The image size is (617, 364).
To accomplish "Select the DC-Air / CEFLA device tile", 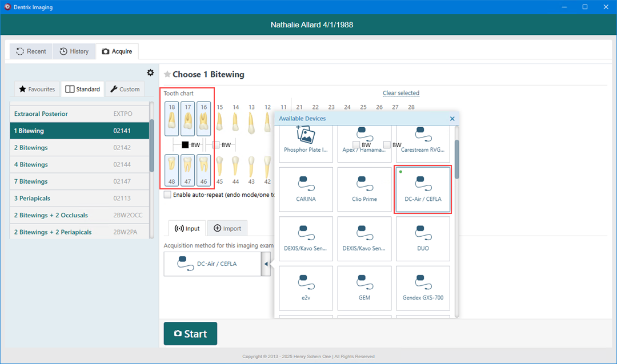I will tap(423, 189).
